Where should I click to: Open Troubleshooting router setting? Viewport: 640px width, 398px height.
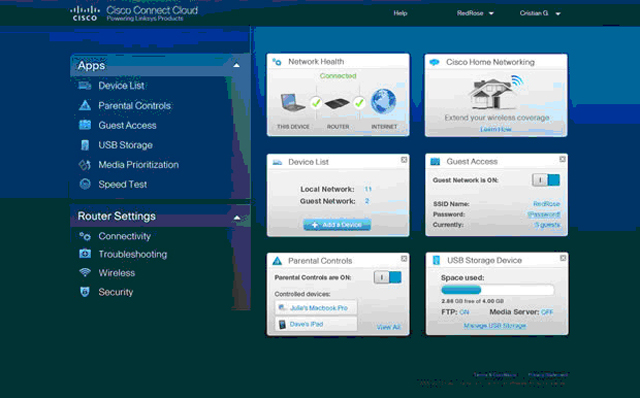133,254
